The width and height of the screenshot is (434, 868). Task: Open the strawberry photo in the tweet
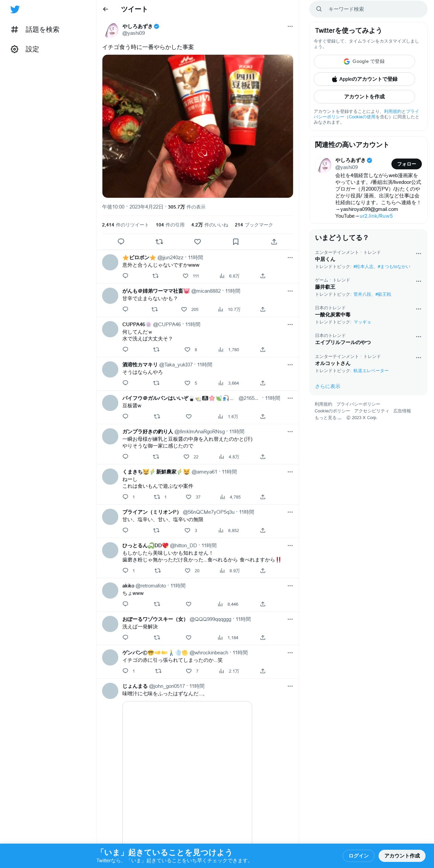click(x=197, y=126)
